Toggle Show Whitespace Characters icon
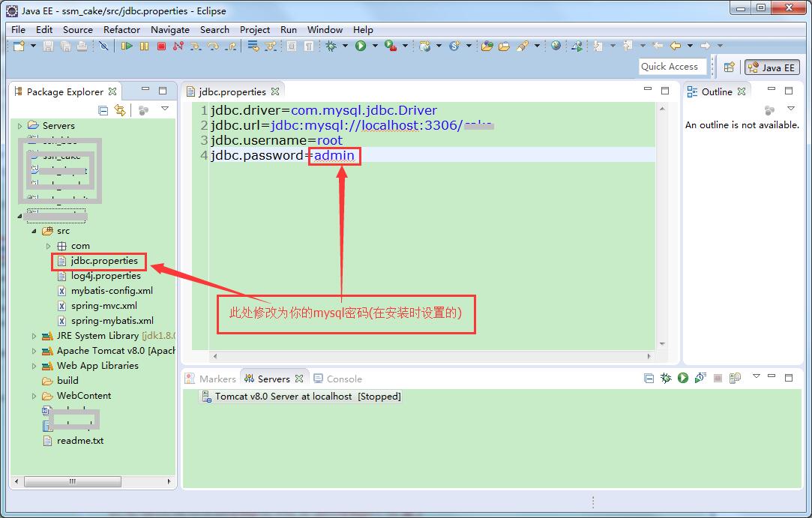The height and width of the screenshot is (518, 812). click(x=309, y=46)
